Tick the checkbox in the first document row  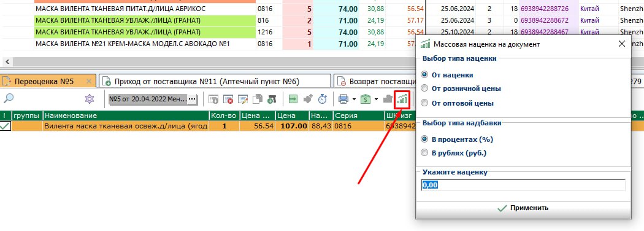(x=6, y=127)
